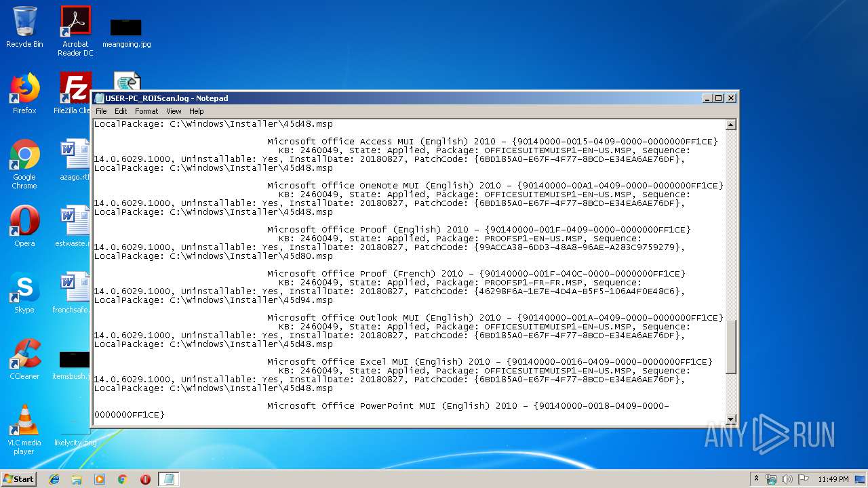Image resolution: width=868 pixels, height=488 pixels.
Task: Launch Opera from the desktop shortcut
Action: click(24, 226)
